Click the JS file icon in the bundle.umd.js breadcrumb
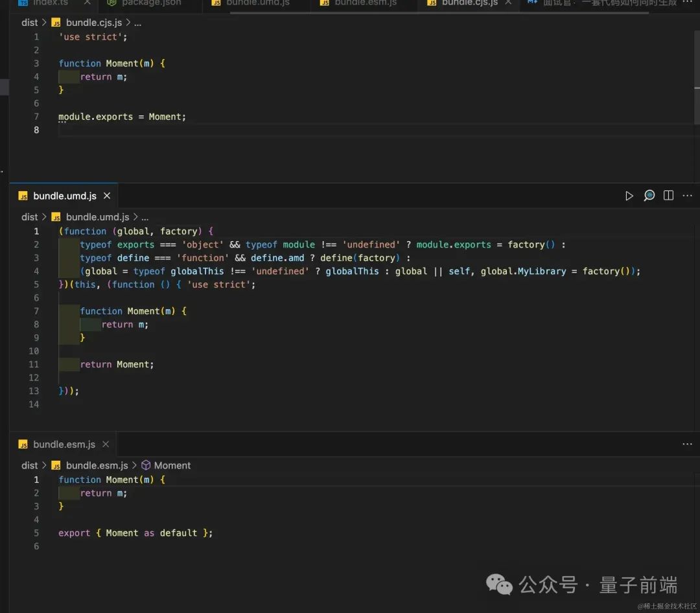The image size is (700, 613). (x=56, y=217)
